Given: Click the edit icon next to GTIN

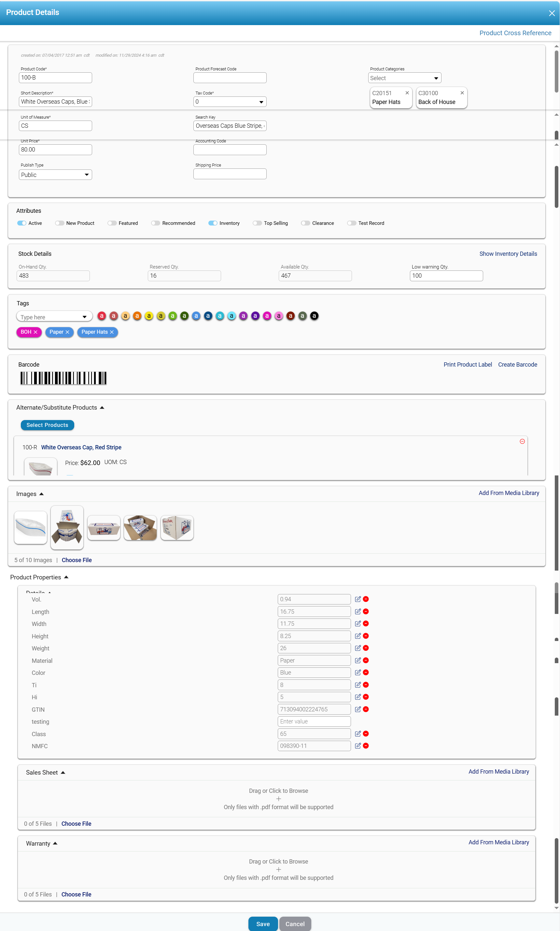Looking at the screenshot, I should click(x=357, y=709).
